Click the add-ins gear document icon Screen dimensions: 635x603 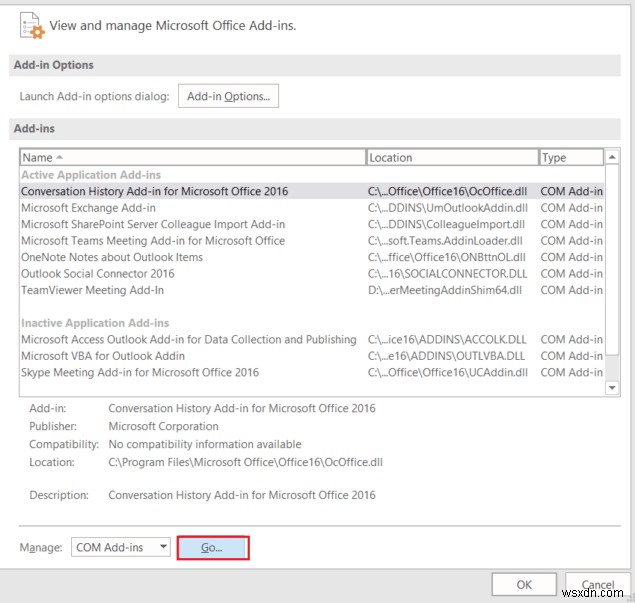32,26
